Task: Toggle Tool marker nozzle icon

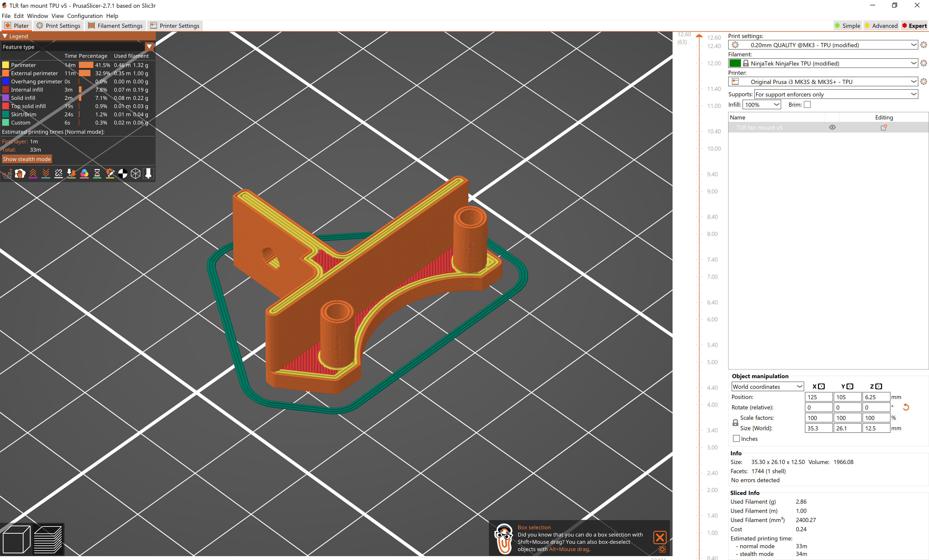Action: pos(148,173)
